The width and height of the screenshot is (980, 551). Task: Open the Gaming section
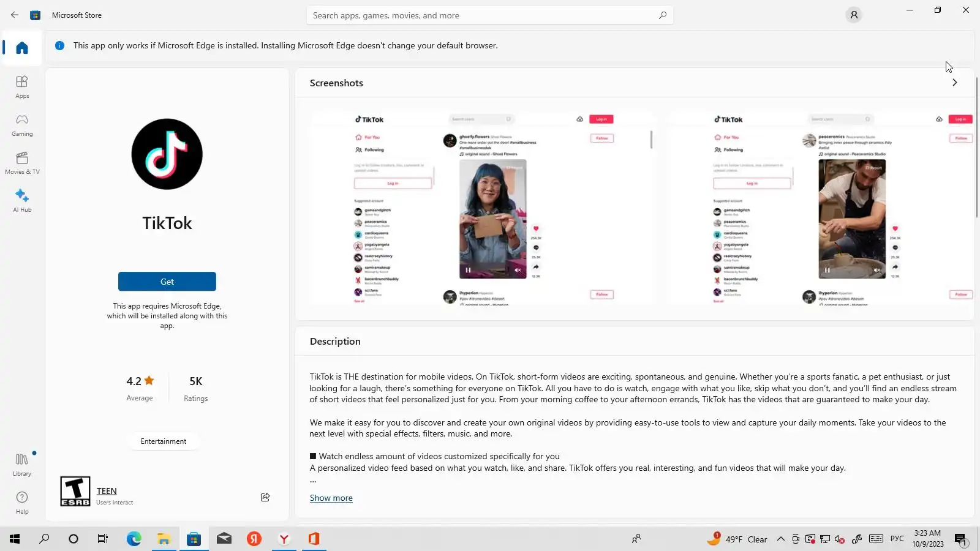(x=22, y=125)
